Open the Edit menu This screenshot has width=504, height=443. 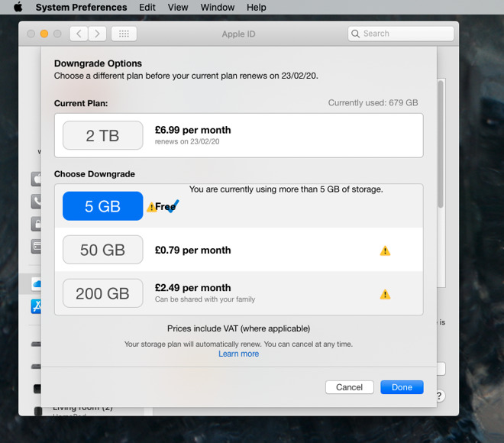coord(147,8)
